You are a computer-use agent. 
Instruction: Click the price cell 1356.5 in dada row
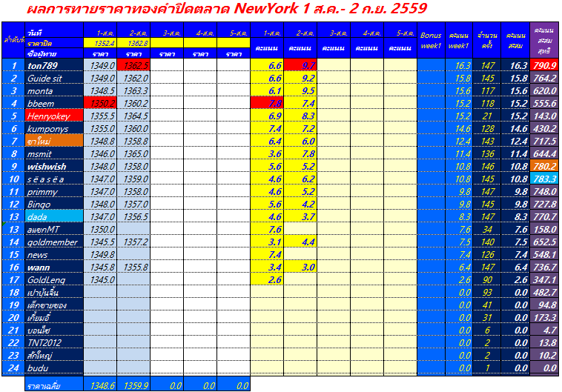(133, 217)
